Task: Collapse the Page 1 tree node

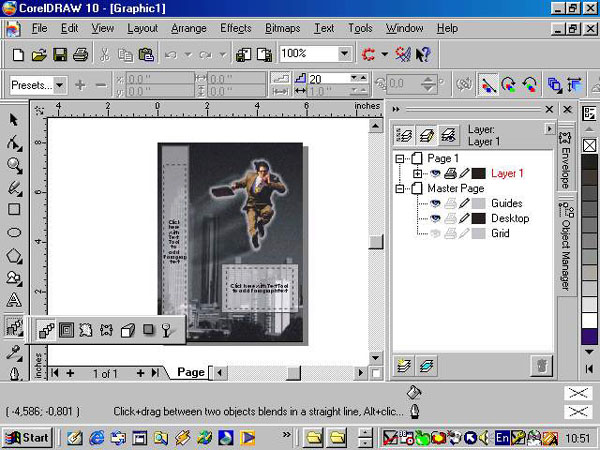Action: click(x=402, y=159)
